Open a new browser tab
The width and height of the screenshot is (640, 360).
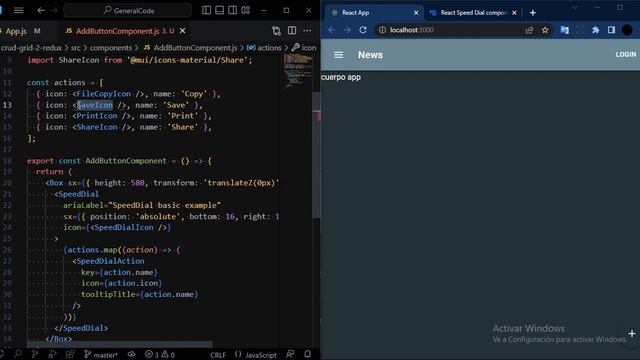[x=533, y=13]
